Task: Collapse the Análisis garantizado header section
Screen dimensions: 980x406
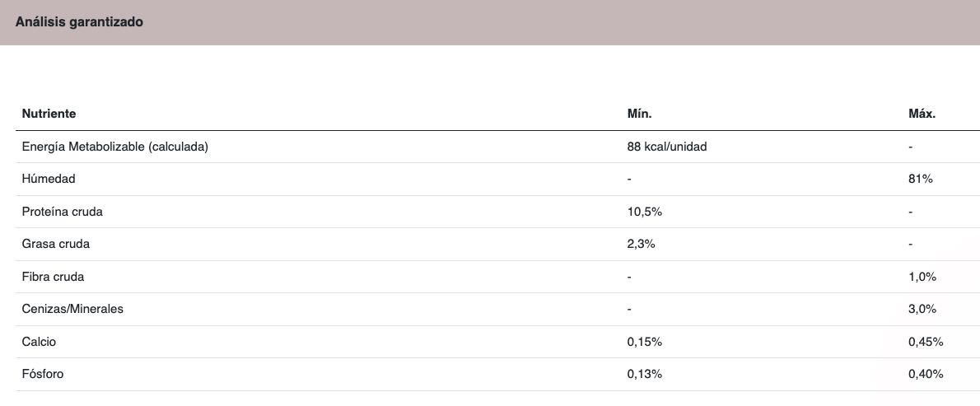Action: click(490, 22)
